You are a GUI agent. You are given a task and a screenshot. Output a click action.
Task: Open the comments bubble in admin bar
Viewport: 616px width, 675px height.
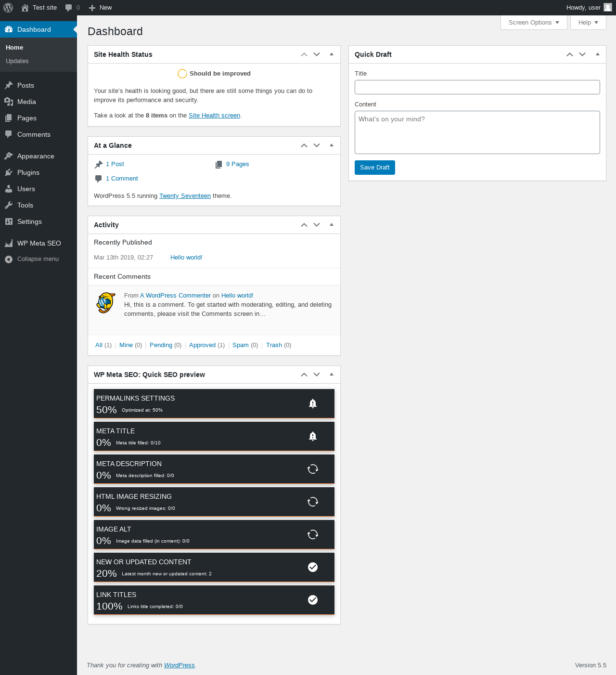click(x=68, y=8)
